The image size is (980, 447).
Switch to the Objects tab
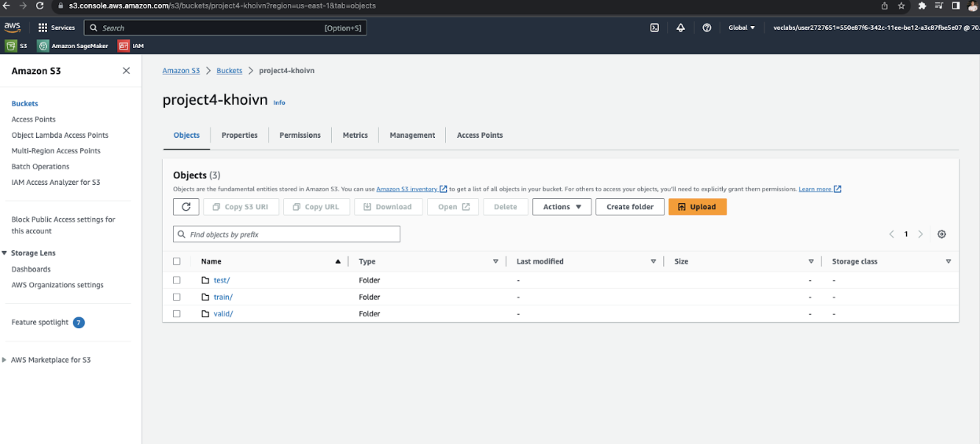click(186, 135)
